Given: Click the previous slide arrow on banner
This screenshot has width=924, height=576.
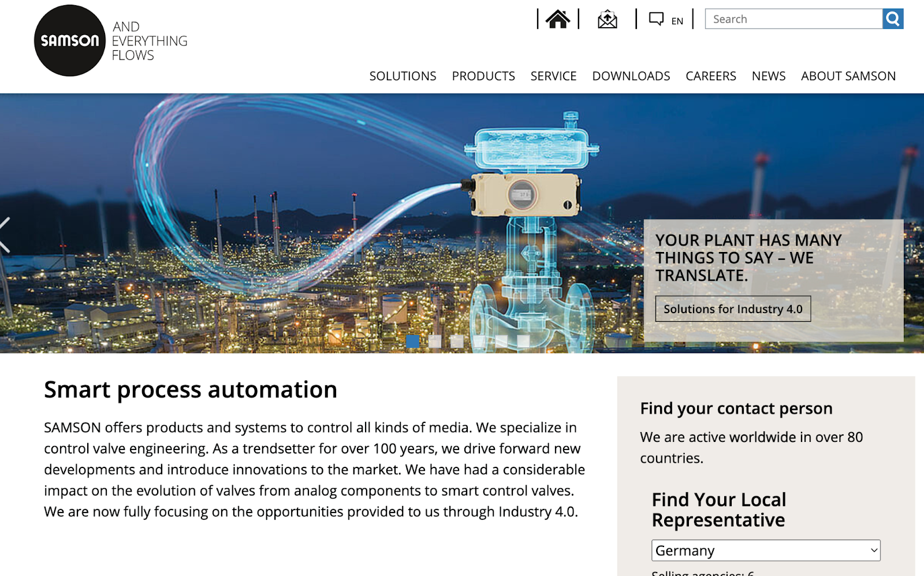Looking at the screenshot, I should coord(5,235).
